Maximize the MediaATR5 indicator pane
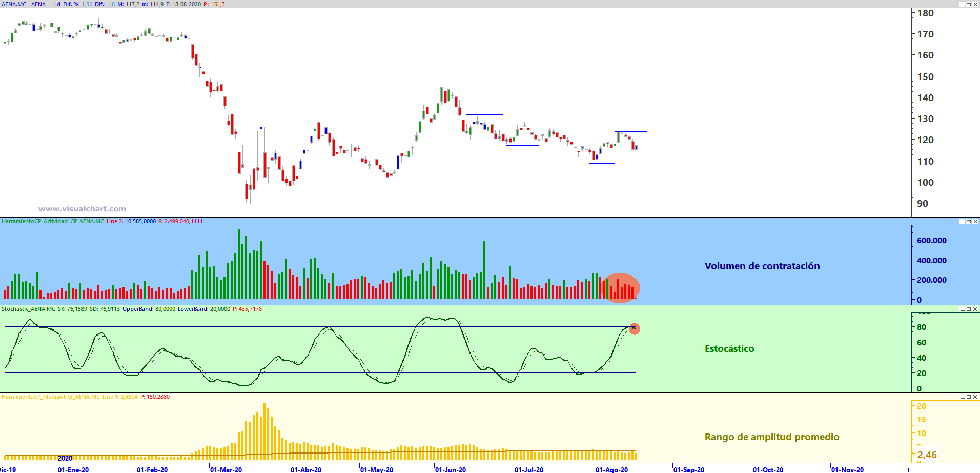Screen dimensions: 980x473 click(969, 397)
